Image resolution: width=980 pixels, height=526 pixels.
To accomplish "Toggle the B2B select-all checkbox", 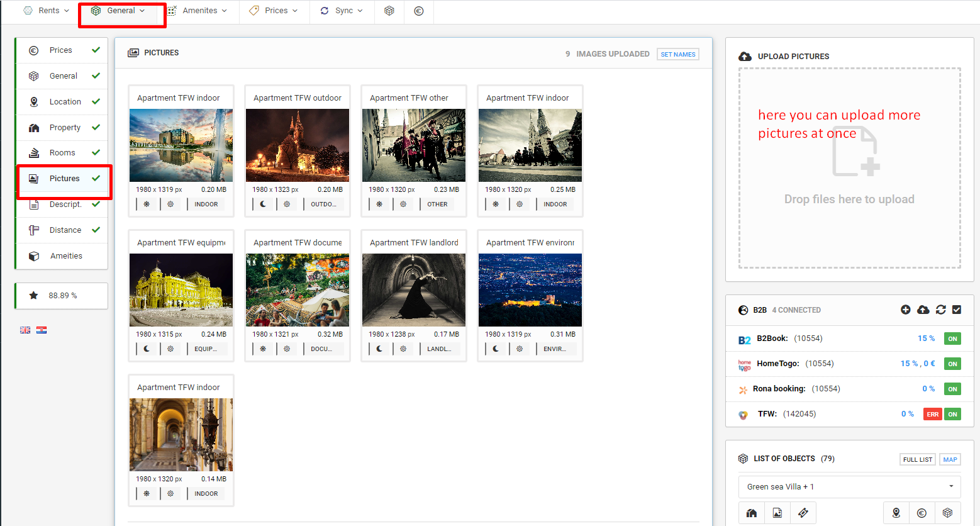I will click(957, 310).
